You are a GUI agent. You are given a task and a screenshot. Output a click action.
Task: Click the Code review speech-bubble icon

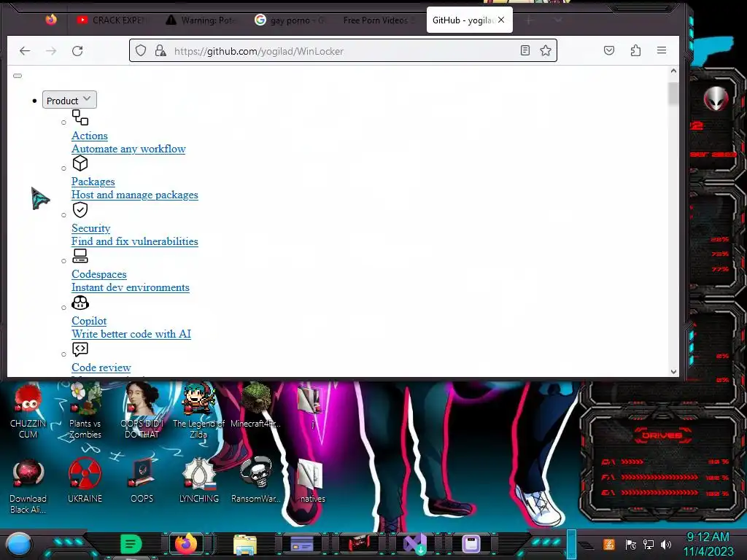click(x=80, y=349)
